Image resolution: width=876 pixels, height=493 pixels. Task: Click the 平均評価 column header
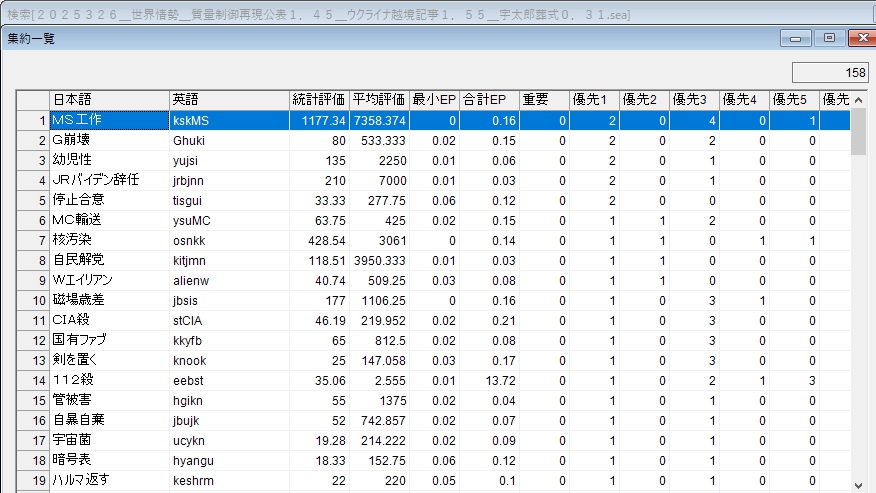(379, 99)
